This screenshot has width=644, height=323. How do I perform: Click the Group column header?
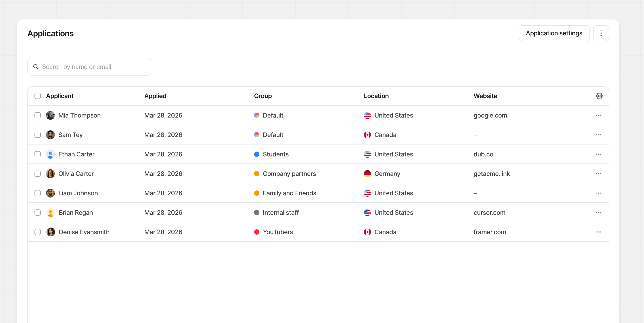click(263, 96)
